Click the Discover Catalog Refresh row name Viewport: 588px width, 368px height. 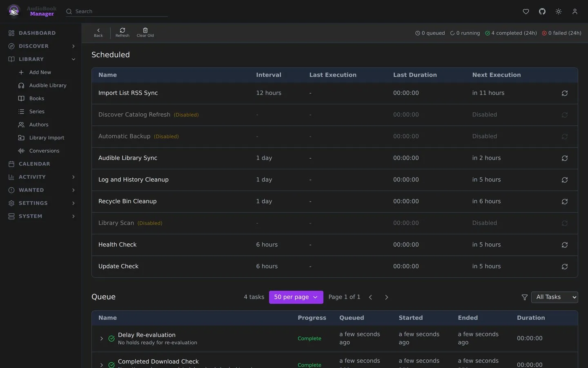(134, 114)
